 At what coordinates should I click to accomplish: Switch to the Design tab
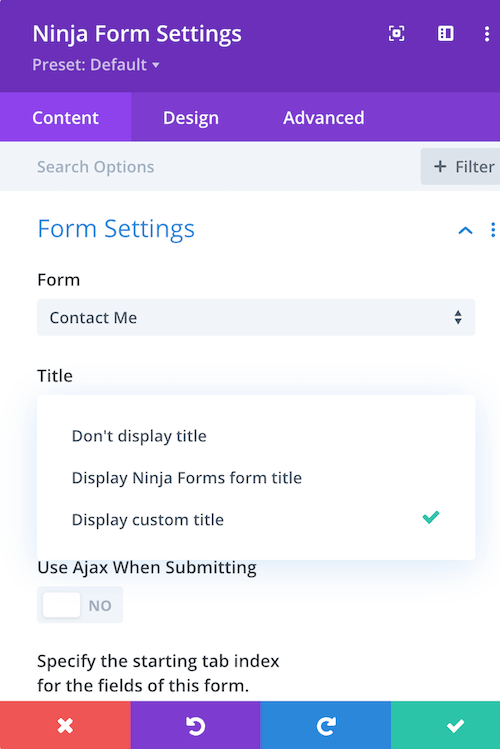tap(191, 118)
